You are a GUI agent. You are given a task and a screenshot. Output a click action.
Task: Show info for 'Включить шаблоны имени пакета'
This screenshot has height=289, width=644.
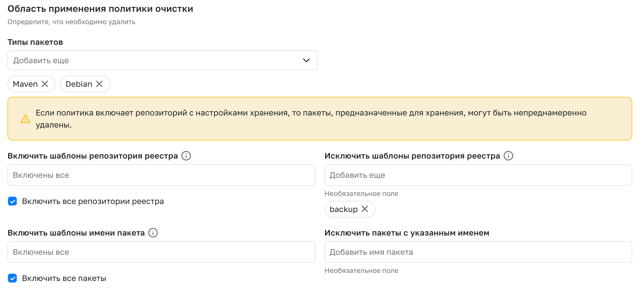pyautogui.click(x=153, y=233)
